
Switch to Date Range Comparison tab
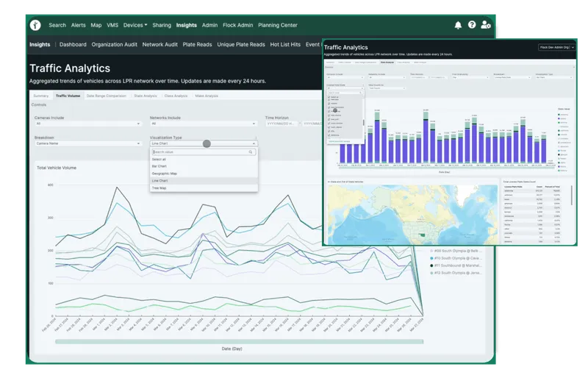pyautogui.click(x=107, y=96)
